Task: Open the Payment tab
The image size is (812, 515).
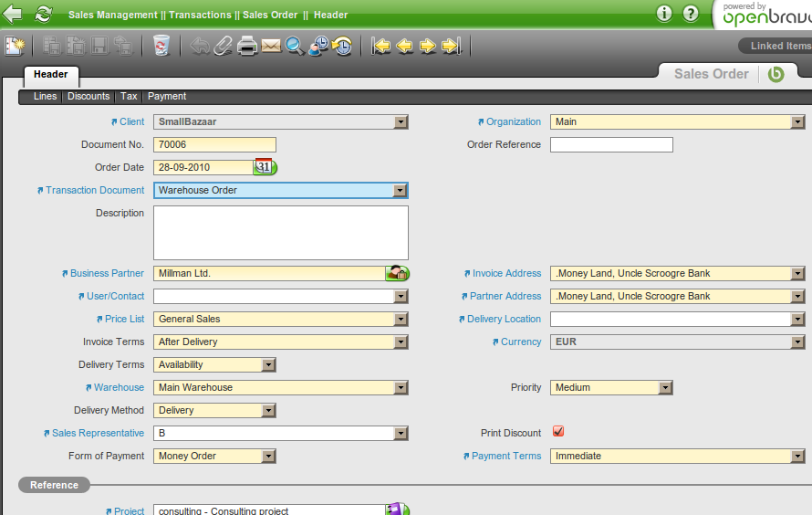Action: 167,96
